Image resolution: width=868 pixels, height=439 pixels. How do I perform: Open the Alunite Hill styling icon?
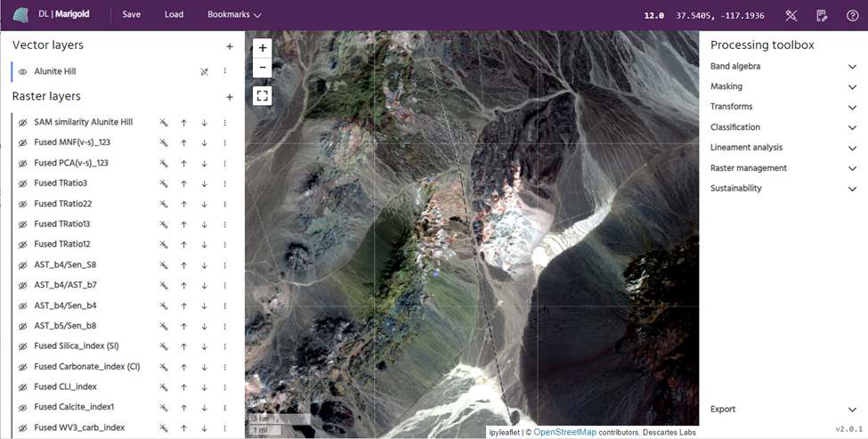pos(204,71)
